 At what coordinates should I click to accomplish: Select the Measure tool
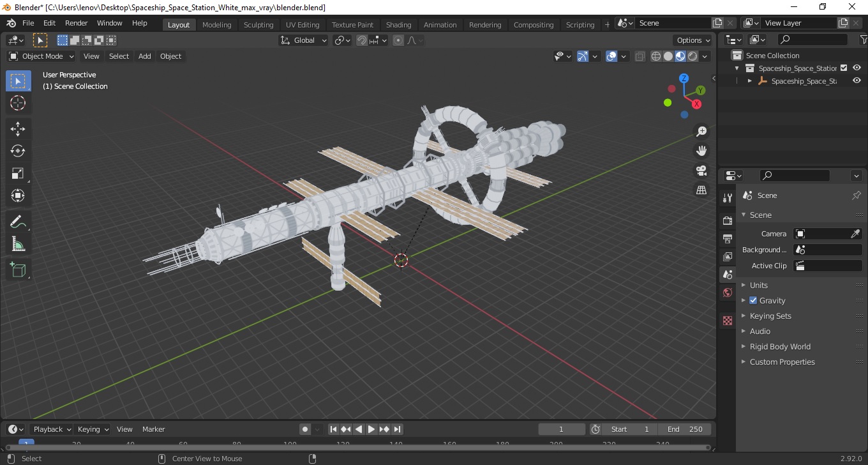click(18, 244)
